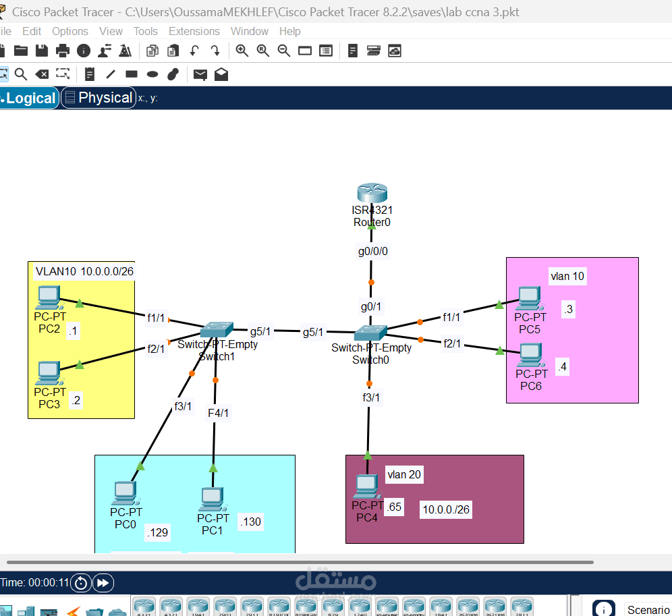Select the 2911 router device
This screenshot has height=616, width=672.
[252, 607]
